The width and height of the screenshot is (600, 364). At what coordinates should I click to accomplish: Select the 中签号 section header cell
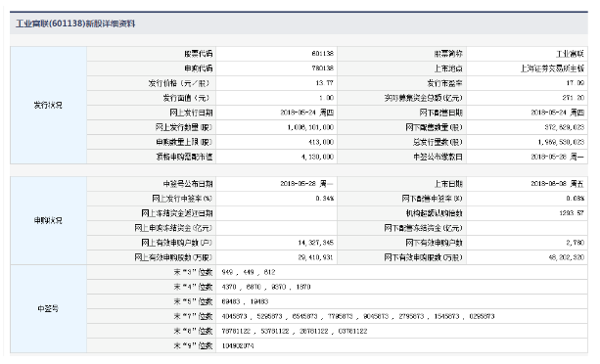(x=48, y=308)
